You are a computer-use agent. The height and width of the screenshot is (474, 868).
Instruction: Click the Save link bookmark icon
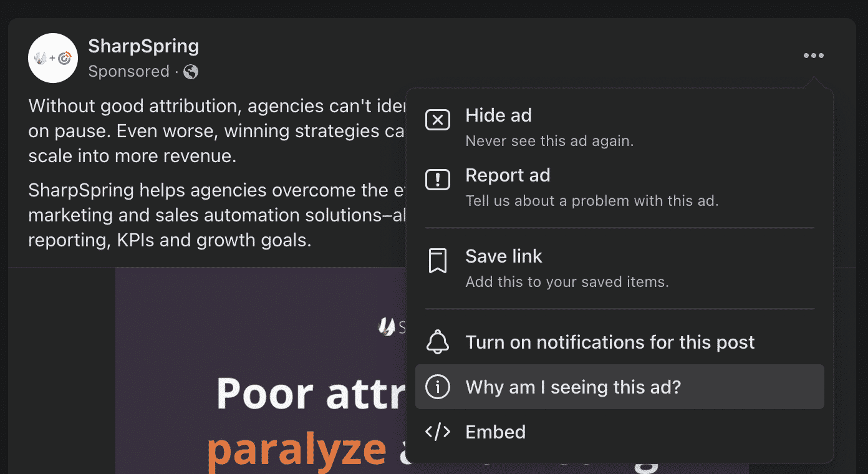[x=438, y=261]
